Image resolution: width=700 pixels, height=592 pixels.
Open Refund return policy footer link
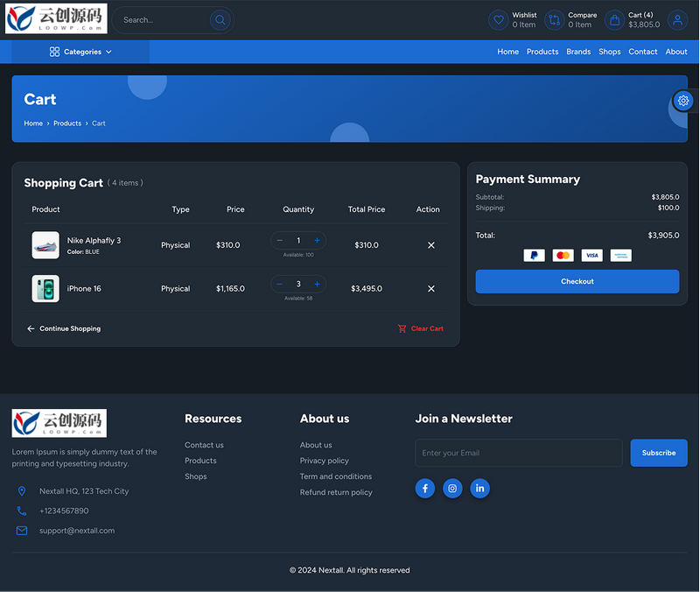click(x=336, y=492)
